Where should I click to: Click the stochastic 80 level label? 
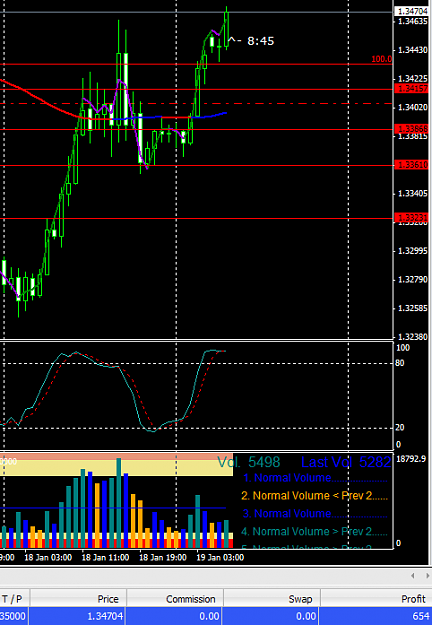(400, 363)
